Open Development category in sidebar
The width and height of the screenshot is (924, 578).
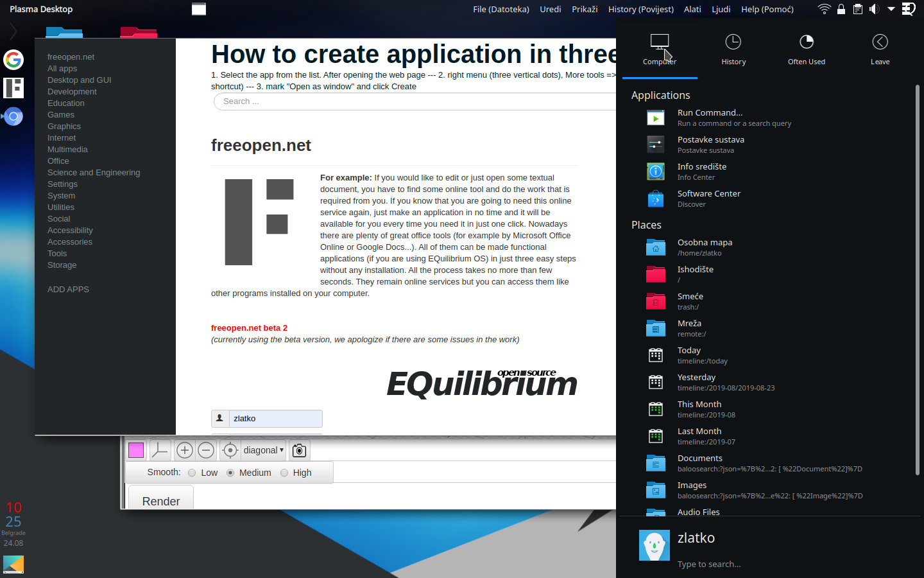point(72,92)
